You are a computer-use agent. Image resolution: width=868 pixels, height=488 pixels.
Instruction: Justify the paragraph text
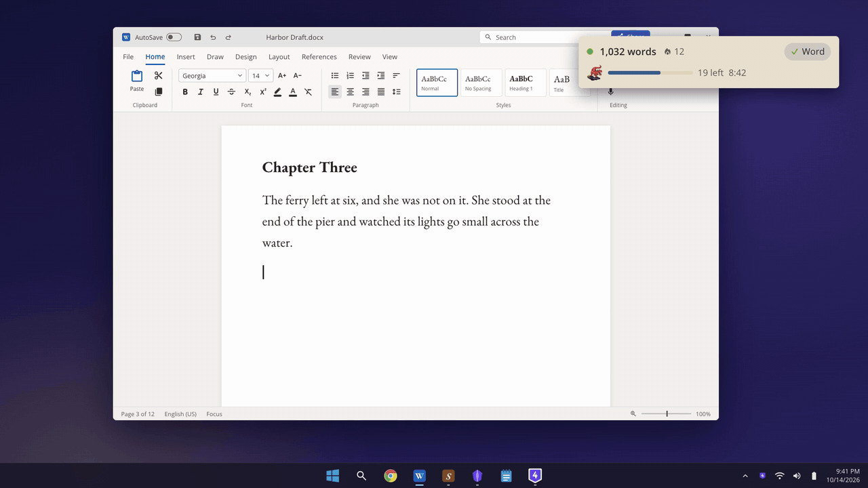click(x=381, y=91)
